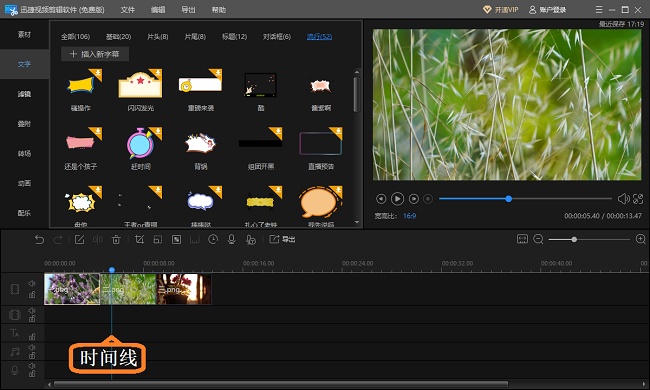650x390 pixels.
Task: Switch to the 滤镜 sidebar panel
Action: pos(24,94)
